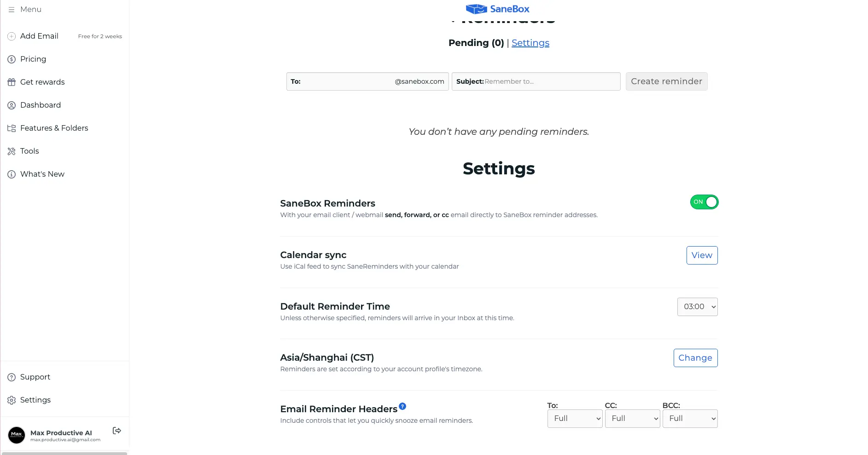Click the logout icon beside Max Productive AI
The width and height of the screenshot is (868, 455).
click(x=117, y=430)
